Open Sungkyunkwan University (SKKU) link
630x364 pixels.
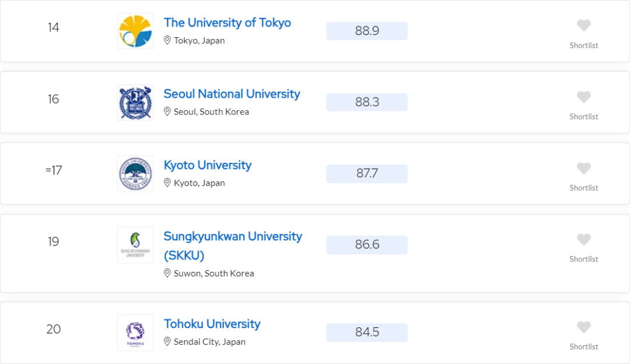[233, 236]
